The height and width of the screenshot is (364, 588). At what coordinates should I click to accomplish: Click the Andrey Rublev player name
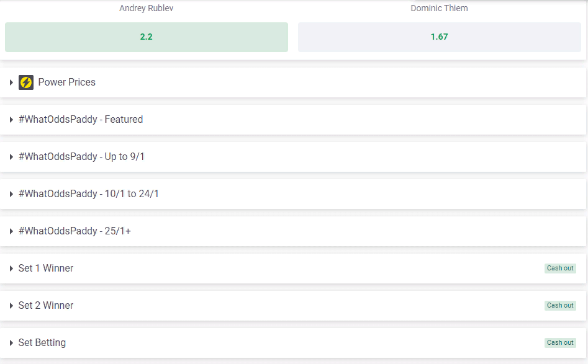click(147, 8)
